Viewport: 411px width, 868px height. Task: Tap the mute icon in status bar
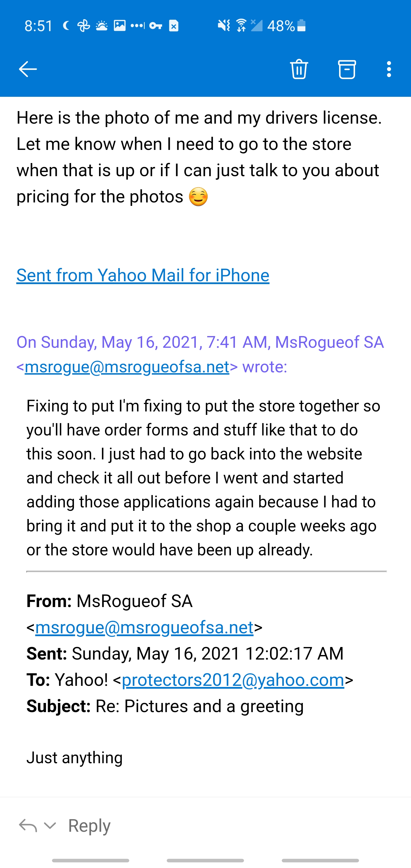click(224, 26)
